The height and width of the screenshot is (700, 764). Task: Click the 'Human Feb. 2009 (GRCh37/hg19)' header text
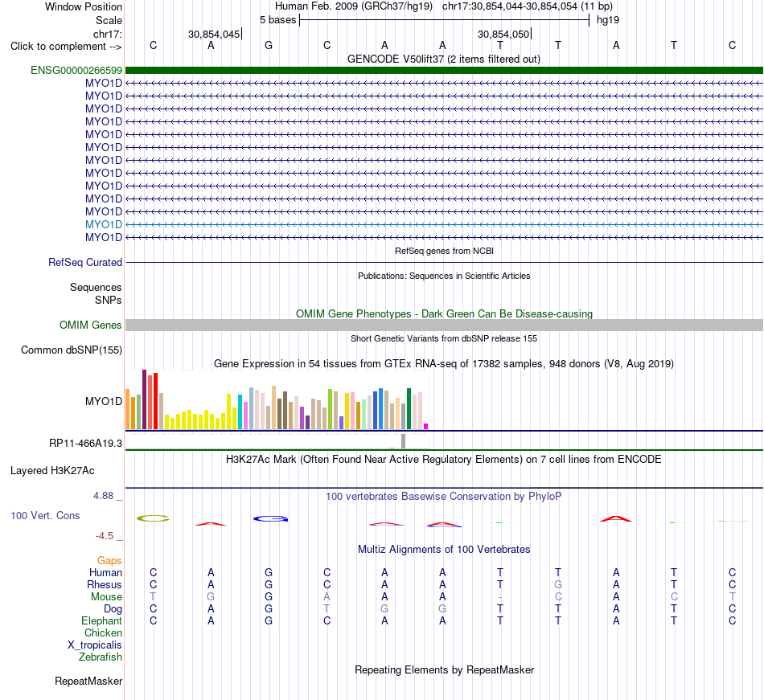(x=354, y=6)
